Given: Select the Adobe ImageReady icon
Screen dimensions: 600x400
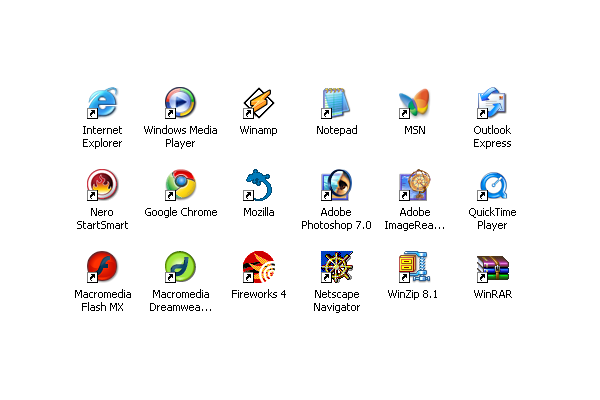Looking at the screenshot, I should [x=414, y=185].
